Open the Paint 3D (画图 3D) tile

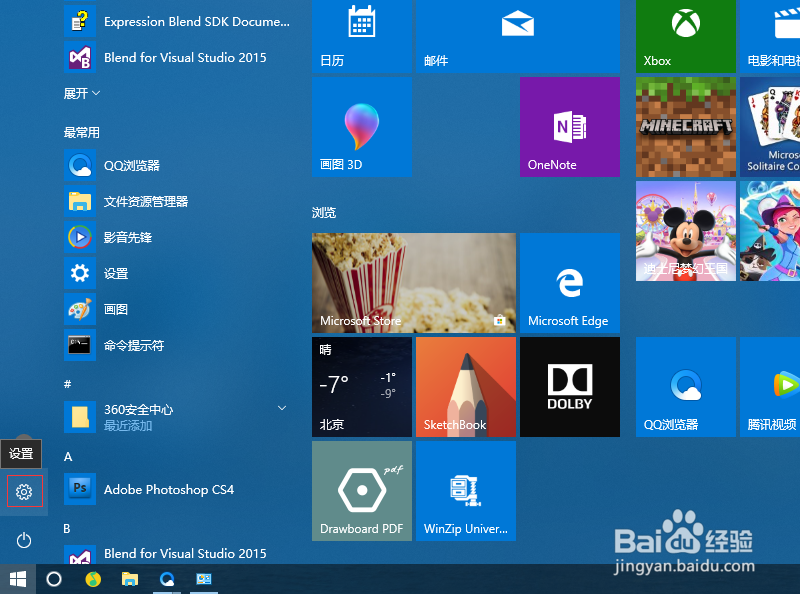(362, 127)
